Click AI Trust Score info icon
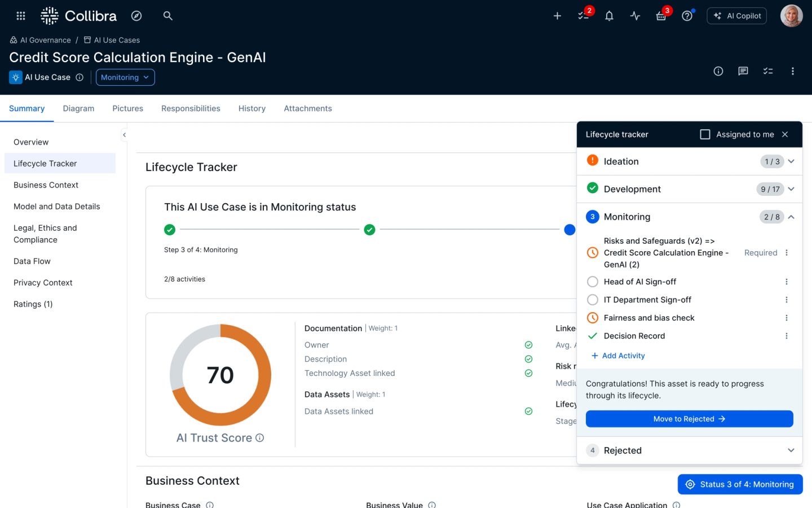 [x=259, y=438]
